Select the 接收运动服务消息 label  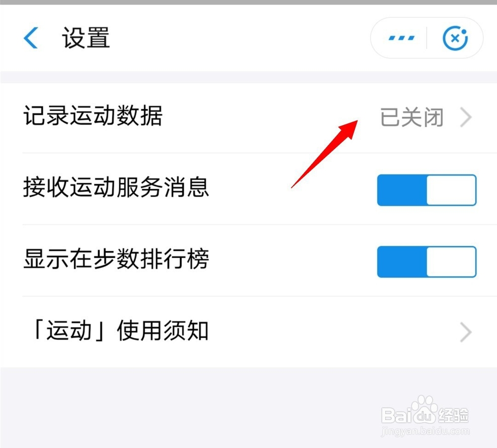[116, 187]
